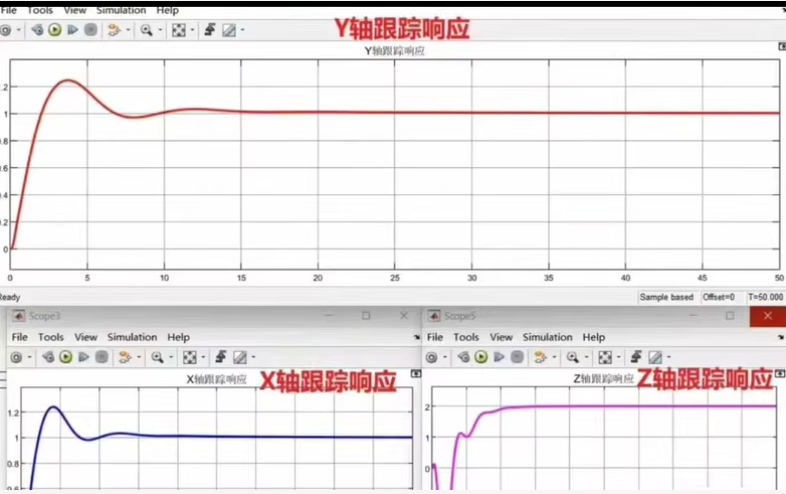Open View menu in Scope3 window
Viewport: 786px width, 494px height.
click(86, 337)
